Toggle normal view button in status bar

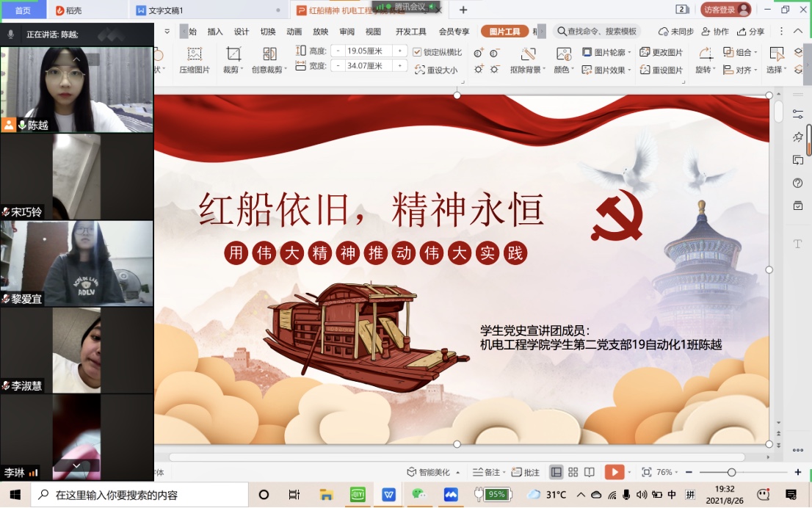(557, 472)
